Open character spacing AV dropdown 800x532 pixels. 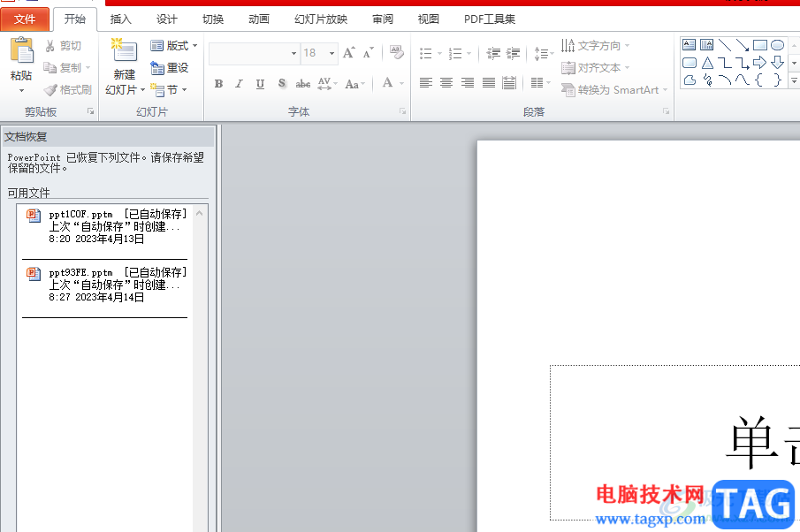pos(327,84)
